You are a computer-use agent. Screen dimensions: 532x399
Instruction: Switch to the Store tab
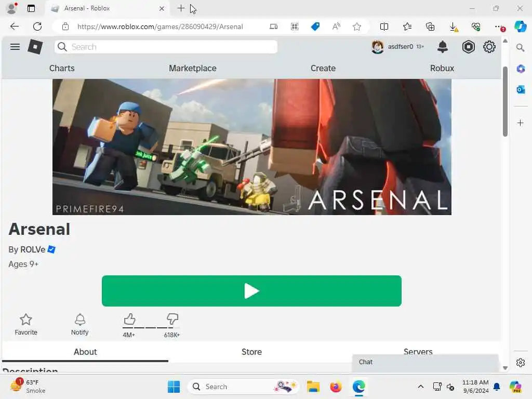point(251,352)
